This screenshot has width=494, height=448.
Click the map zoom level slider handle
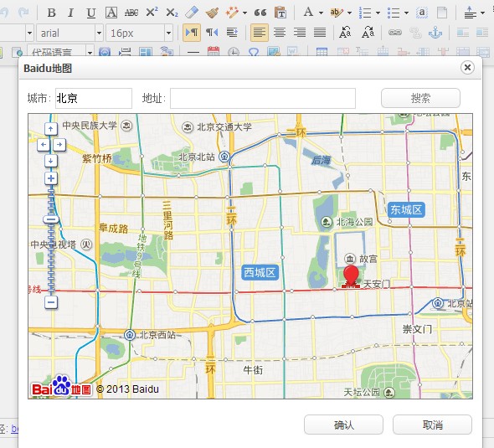click(51, 219)
